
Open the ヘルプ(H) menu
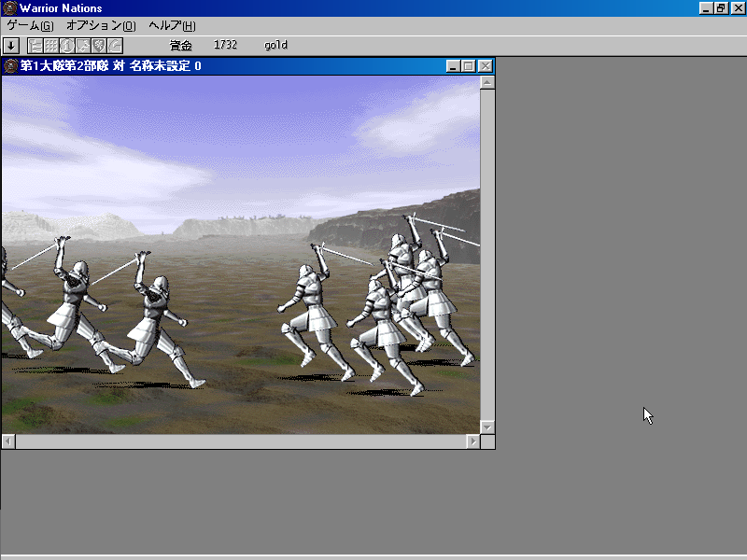point(172,25)
